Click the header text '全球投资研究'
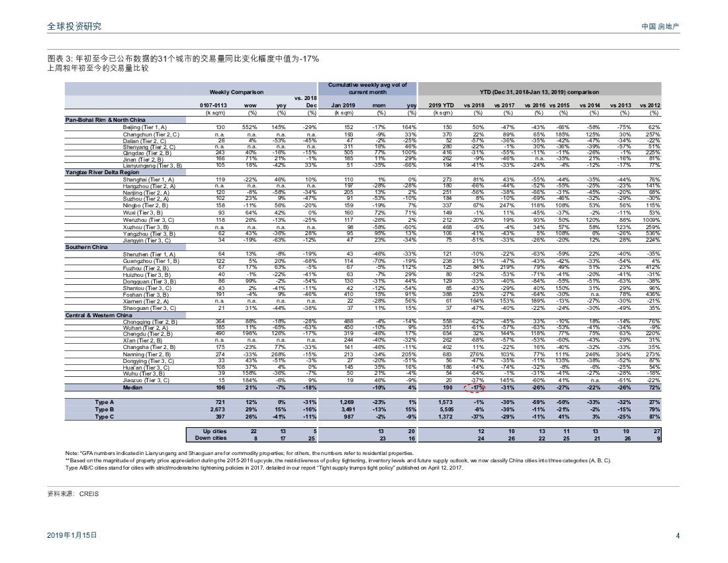The height and width of the screenshot is (563, 728). point(74,26)
